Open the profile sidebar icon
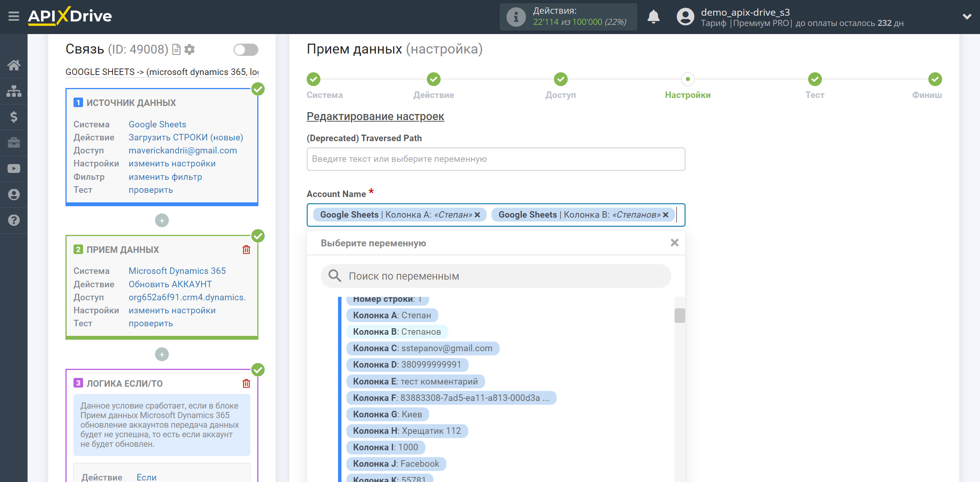980x482 pixels. [14, 194]
